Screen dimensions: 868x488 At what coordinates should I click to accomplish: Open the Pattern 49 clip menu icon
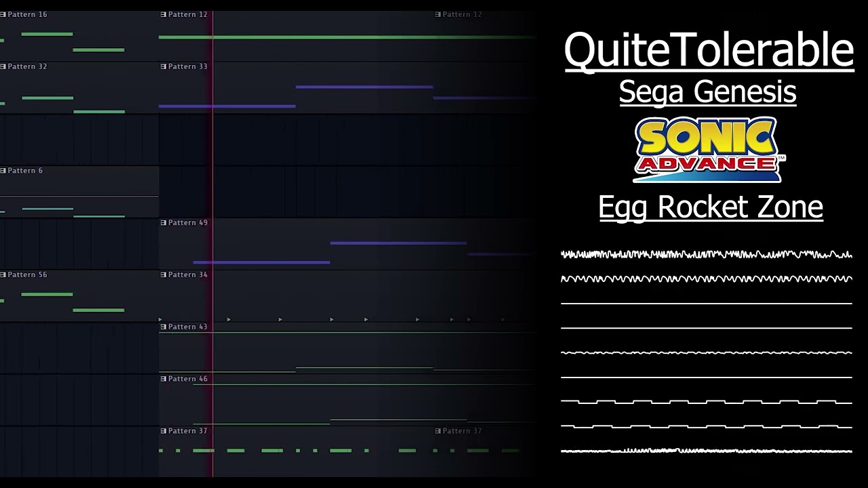point(163,223)
